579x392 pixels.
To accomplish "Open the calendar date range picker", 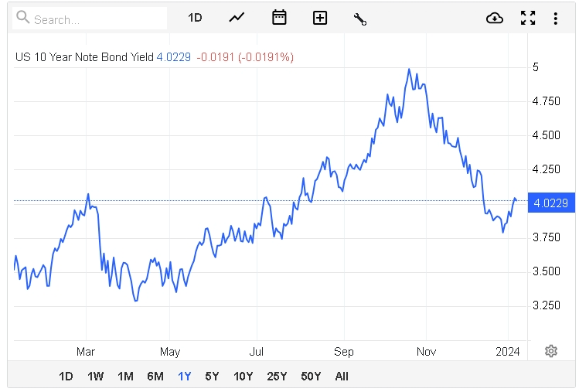I will [x=279, y=18].
